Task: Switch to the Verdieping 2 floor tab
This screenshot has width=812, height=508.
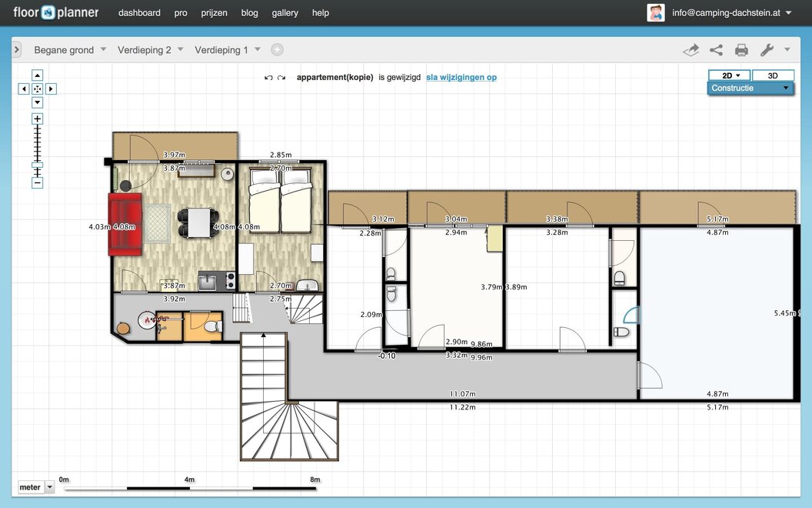Action: point(145,50)
